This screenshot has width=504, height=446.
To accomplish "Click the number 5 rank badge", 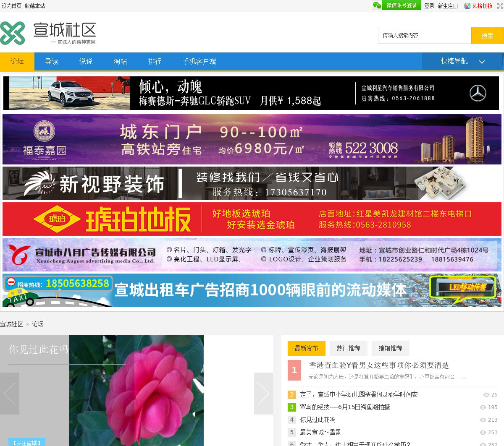I will (292, 432).
